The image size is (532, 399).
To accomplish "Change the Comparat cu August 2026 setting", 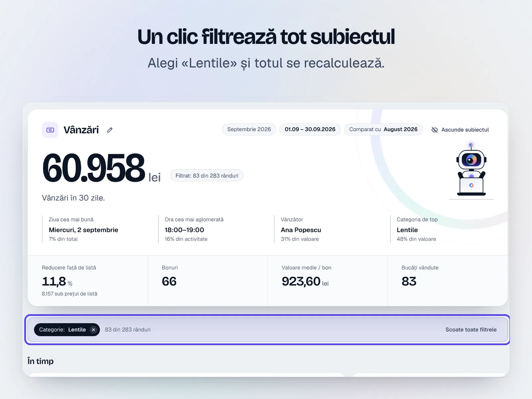I will click(x=383, y=129).
